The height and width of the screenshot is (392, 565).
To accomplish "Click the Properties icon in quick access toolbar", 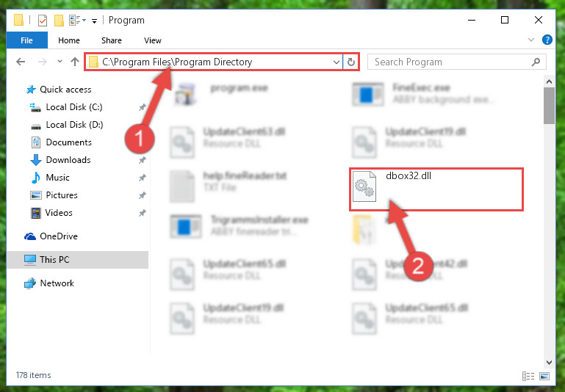I will point(43,21).
